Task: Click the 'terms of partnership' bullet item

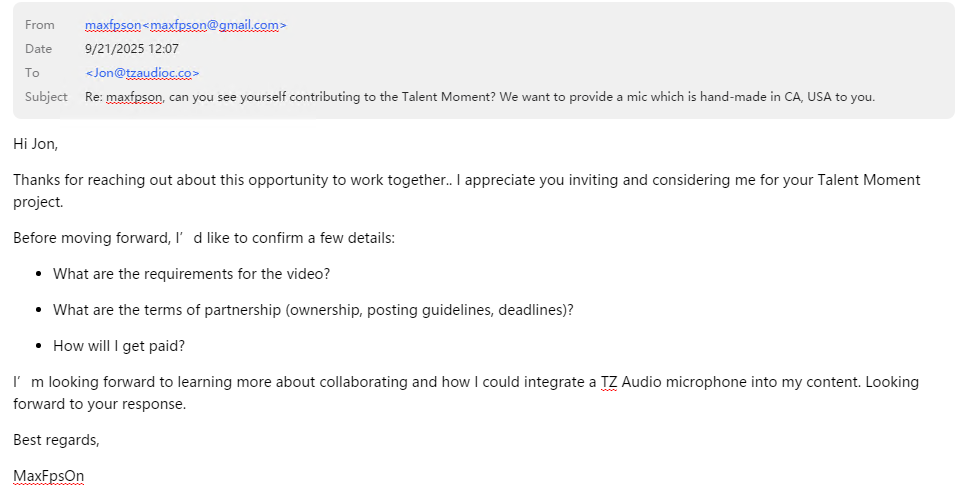Action: click(313, 310)
